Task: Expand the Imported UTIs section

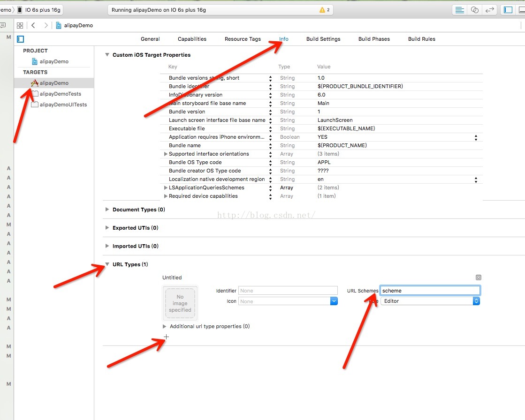Action: tap(107, 246)
